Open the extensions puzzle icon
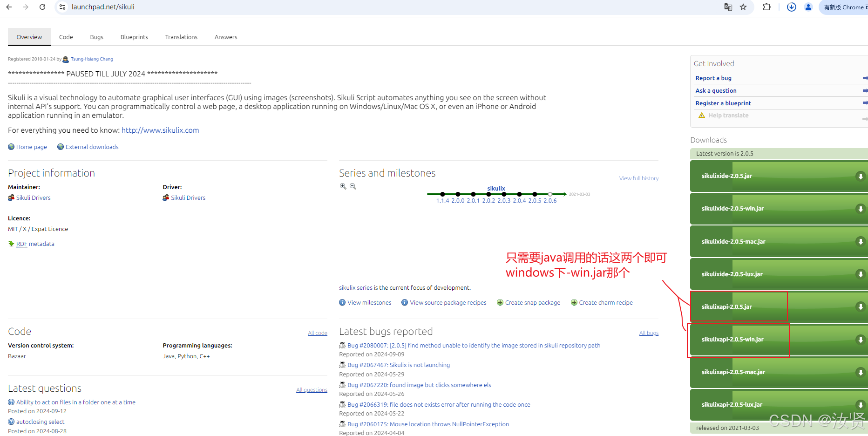Screen dimensions: 868x436 (766, 7)
